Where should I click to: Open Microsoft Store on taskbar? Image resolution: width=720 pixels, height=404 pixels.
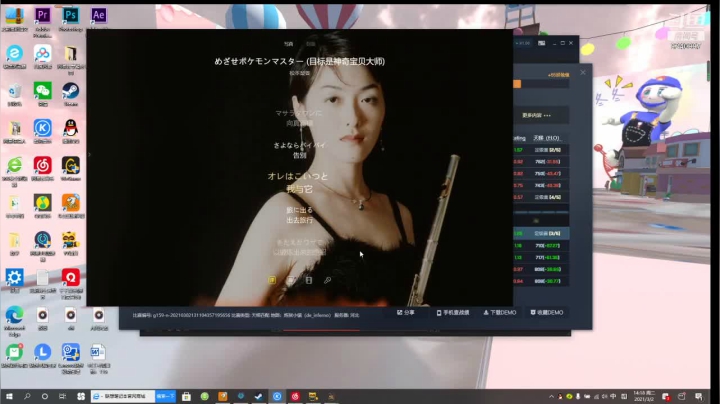186,396
